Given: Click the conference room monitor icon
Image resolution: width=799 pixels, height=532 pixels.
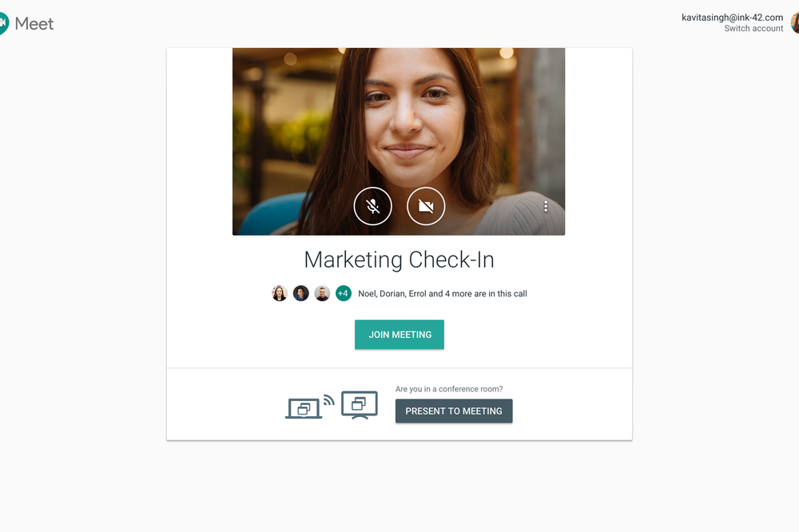Looking at the screenshot, I should click(360, 404).
